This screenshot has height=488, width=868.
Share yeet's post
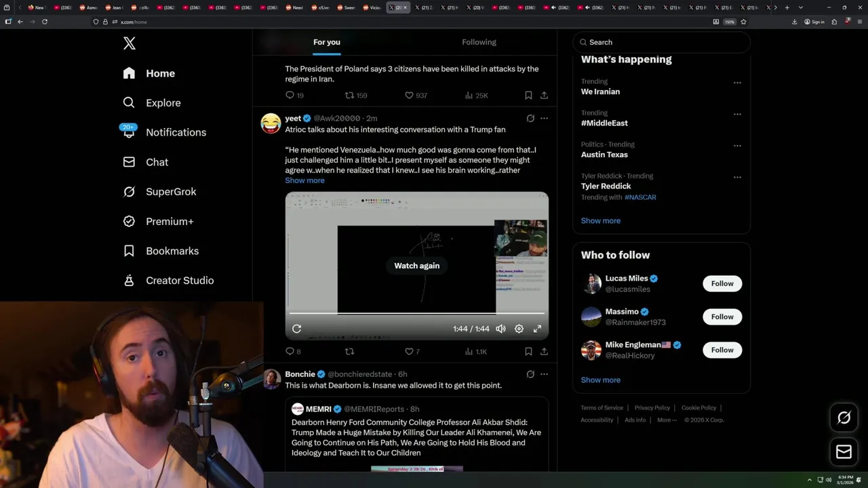(544, 352)
